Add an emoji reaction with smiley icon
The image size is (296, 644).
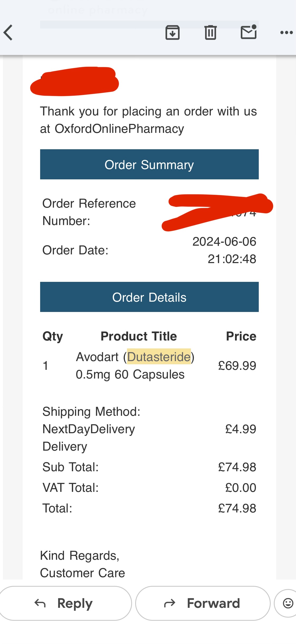click(x=288, y=603)
